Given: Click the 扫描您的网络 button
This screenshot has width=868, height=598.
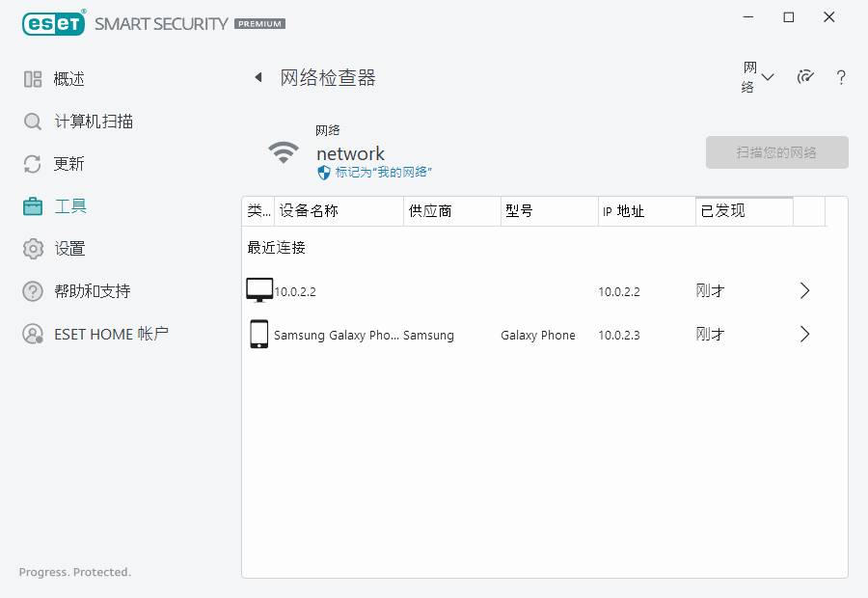Looking at the screenshot, I should [x=776, y=152].
